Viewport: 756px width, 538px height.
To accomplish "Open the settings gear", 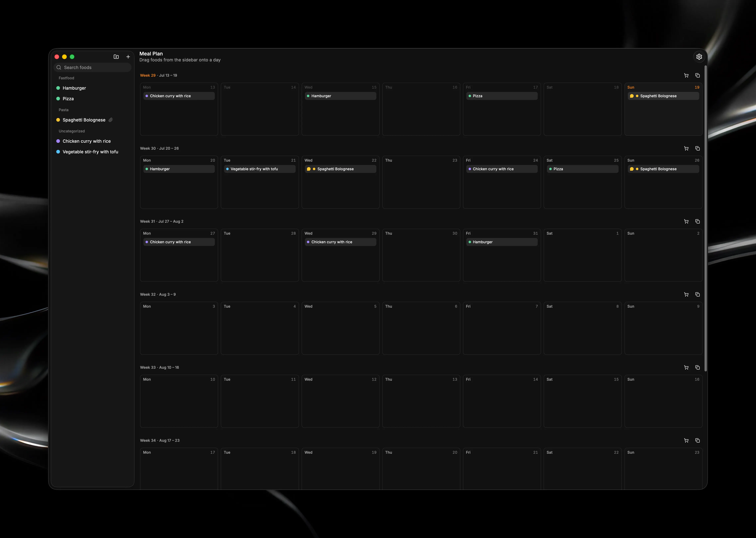I will tap(699, 57).
